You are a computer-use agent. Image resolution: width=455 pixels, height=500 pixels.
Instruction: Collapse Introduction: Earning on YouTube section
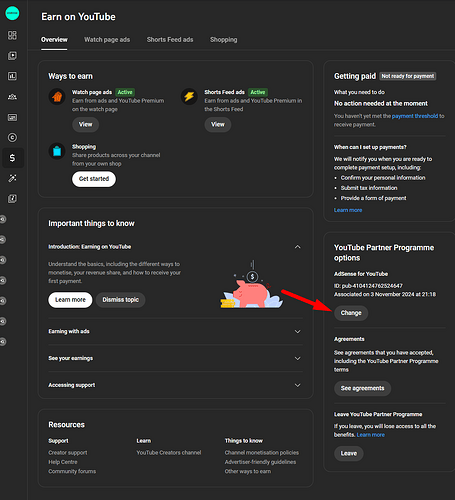(297, 247)
